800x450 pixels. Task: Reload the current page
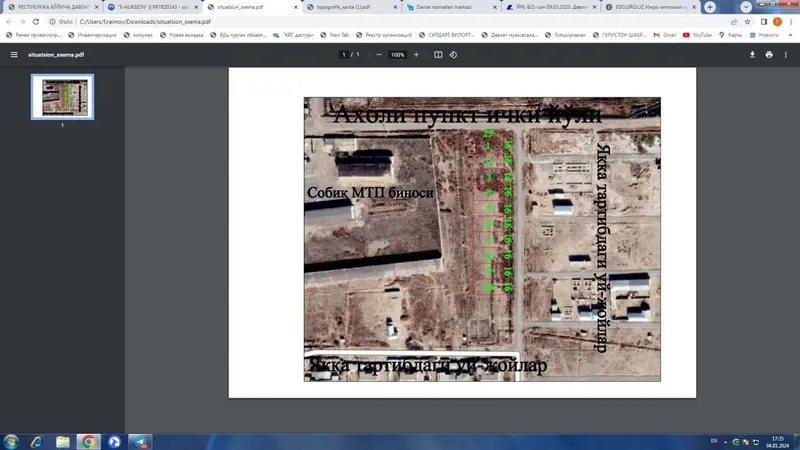tap(36, 22)
